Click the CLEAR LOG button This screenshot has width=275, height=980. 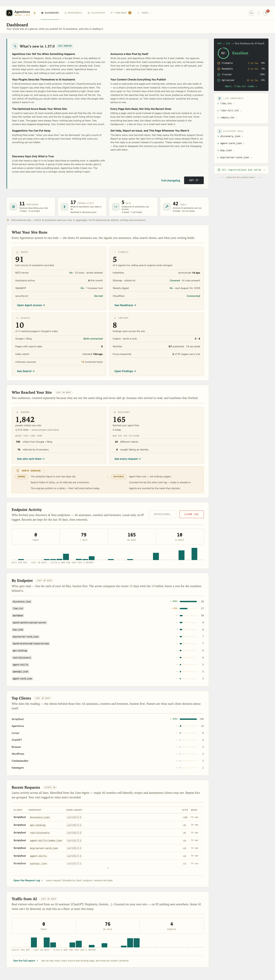pyautogui.click(x=191, y=514)
